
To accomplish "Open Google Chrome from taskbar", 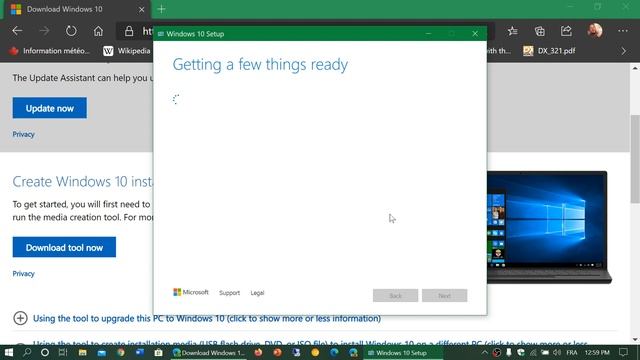I will point(121,353).
